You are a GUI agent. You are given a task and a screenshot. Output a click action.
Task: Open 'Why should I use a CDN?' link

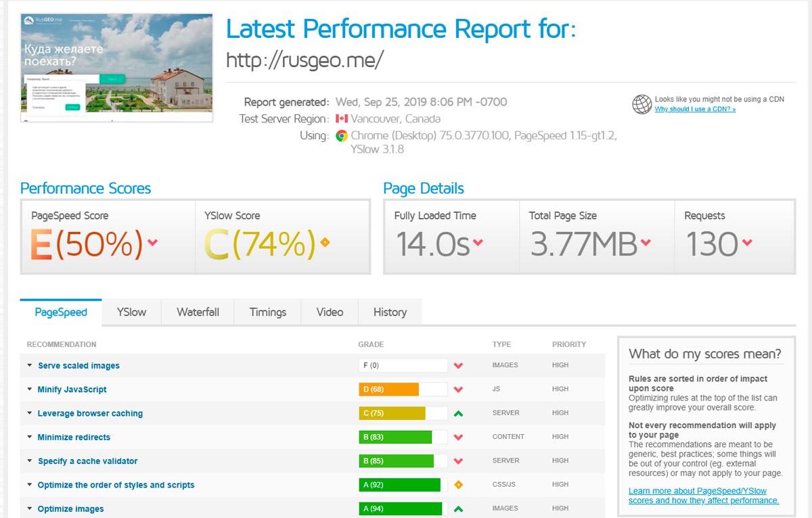[695, 110]
